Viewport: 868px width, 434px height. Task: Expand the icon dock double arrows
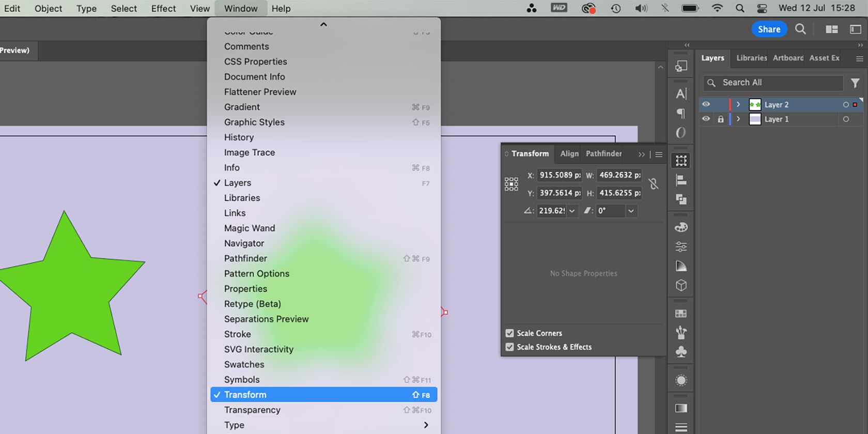[x=687, y=45]
